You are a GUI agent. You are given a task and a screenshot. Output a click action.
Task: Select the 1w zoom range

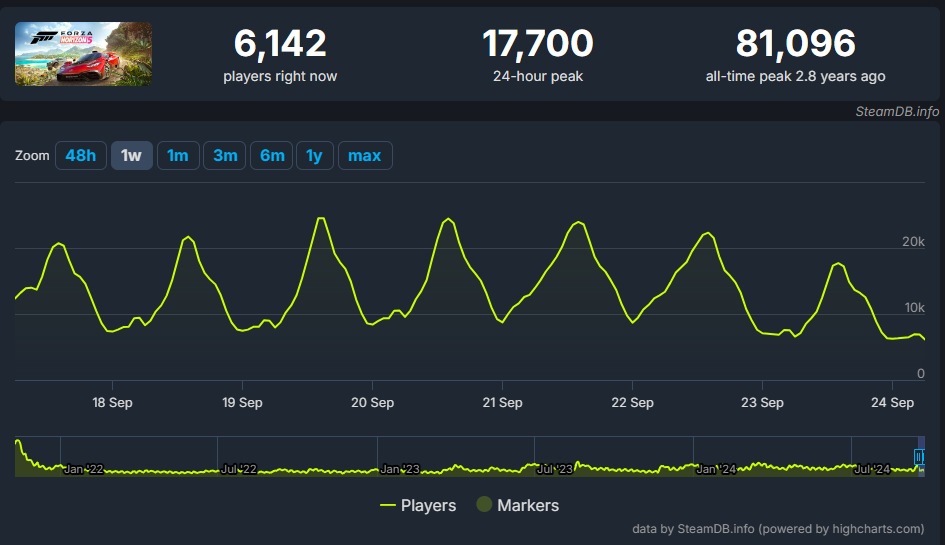click(x=131, y=156)
